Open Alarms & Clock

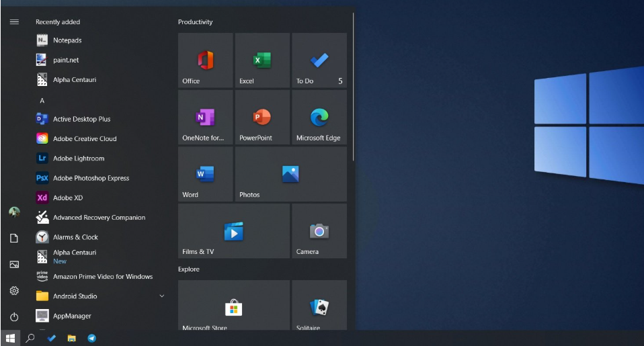tap(101, 237)
